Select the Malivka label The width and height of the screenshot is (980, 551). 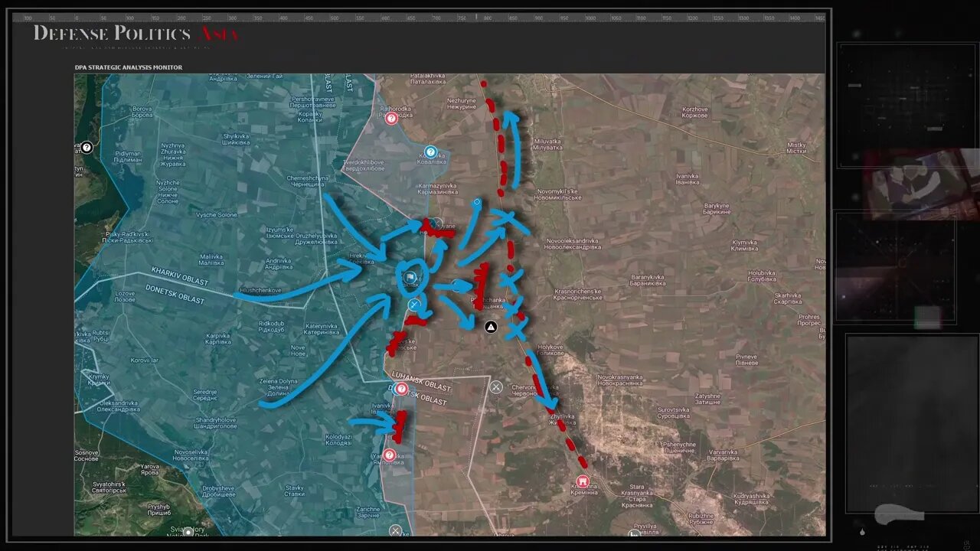pos(211,259)
